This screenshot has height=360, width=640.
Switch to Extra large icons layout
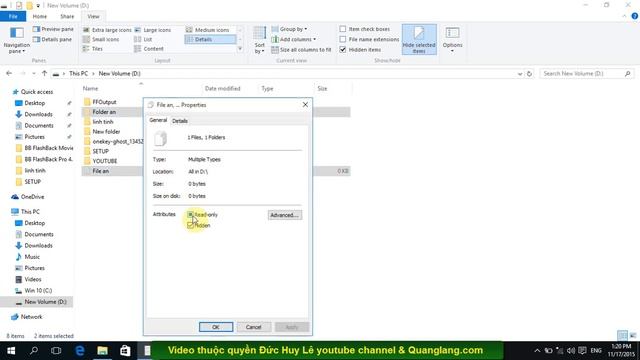click(107, 30)
